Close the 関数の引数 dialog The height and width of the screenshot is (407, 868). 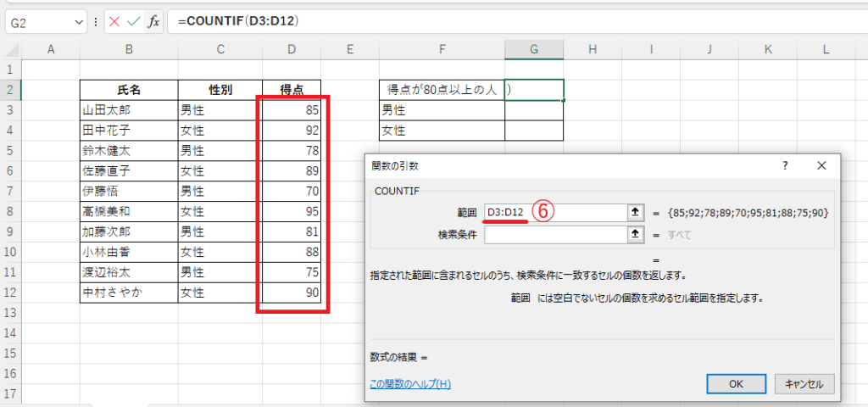[821, 165]
